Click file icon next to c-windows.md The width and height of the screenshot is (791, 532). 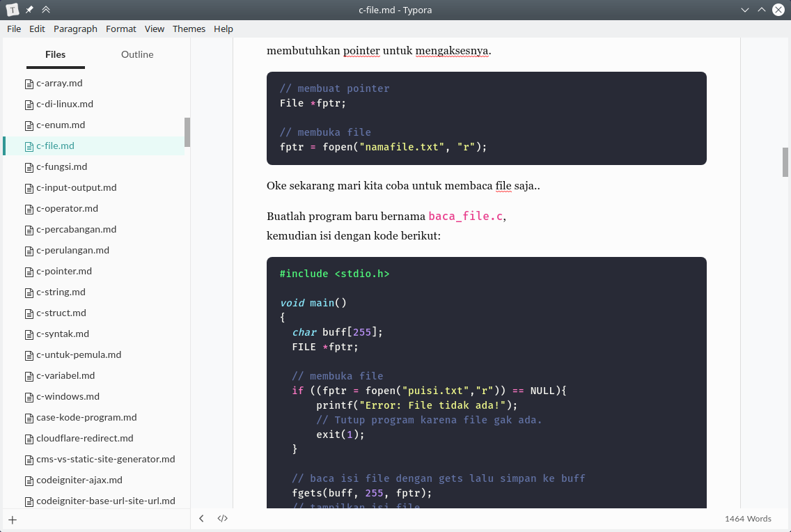(29, 398)
